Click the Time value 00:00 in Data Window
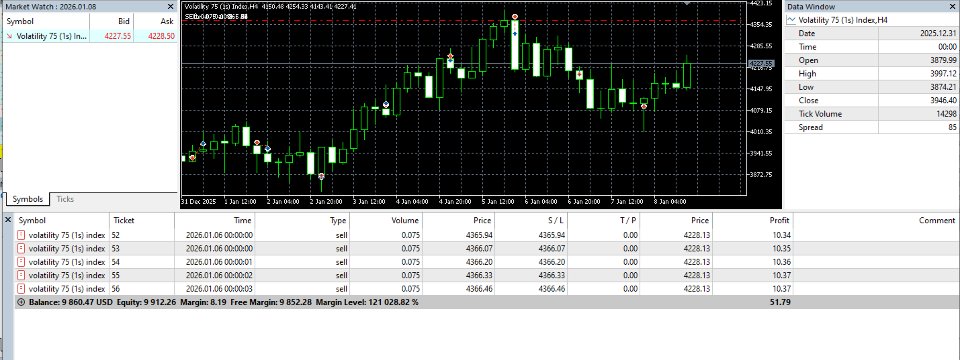 (x=947, y=47)
